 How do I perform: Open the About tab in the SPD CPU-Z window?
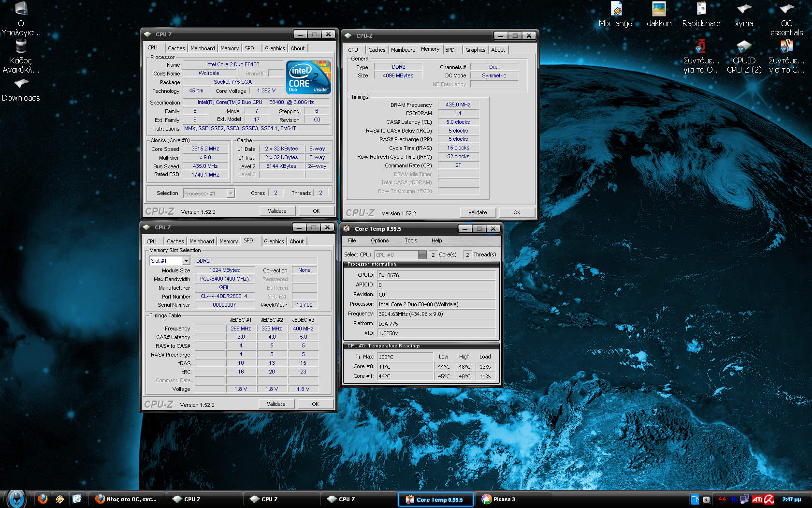(x=297, y=241)
